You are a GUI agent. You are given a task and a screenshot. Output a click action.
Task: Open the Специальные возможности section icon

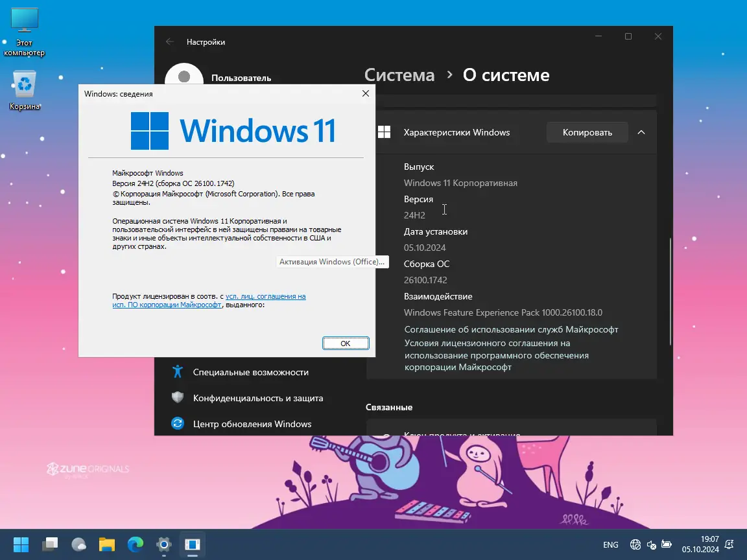coord(177,372)
